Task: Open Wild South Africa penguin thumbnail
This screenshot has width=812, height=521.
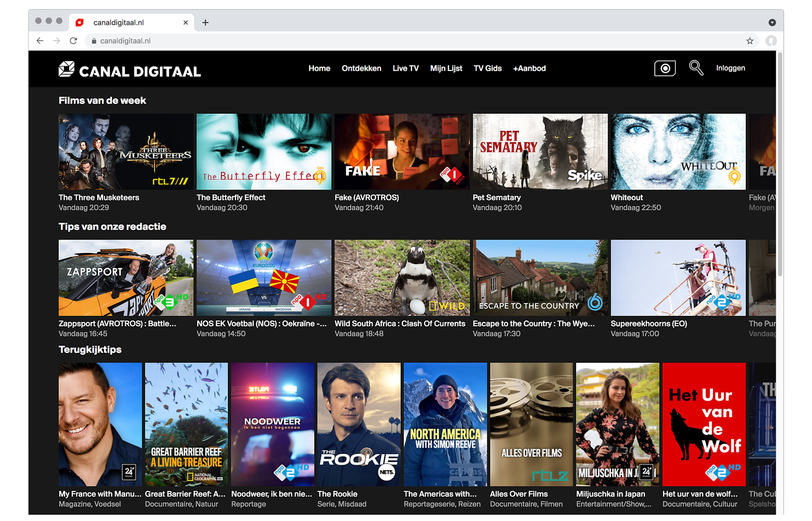Action: coord(402,278)
